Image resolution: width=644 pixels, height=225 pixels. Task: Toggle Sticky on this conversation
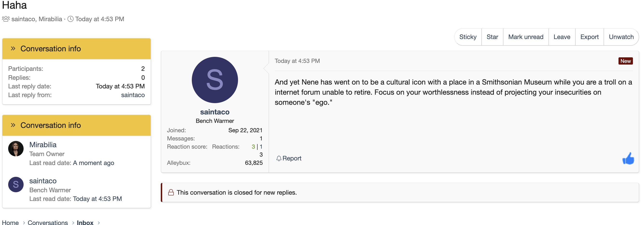[468, 37]
